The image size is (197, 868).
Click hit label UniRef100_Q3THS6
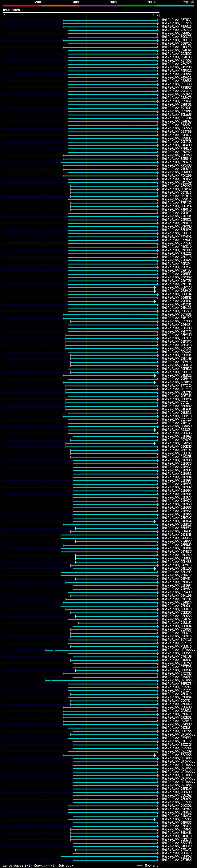click(x=177, y=860)
